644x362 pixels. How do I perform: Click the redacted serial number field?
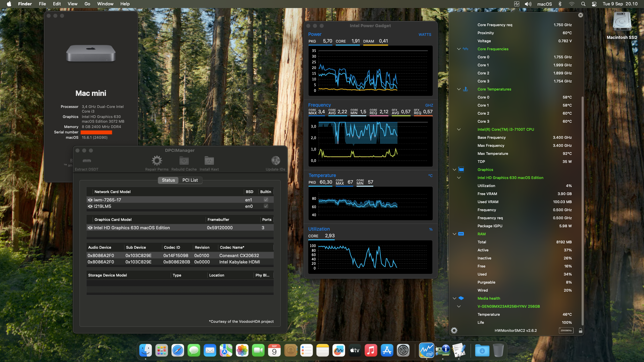(96, 132)
